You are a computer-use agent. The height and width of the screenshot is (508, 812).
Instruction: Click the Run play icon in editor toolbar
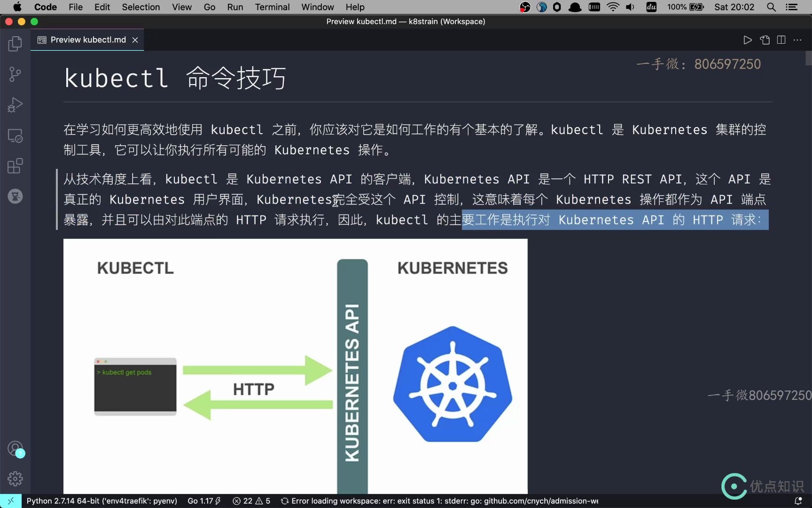[747, 40]
